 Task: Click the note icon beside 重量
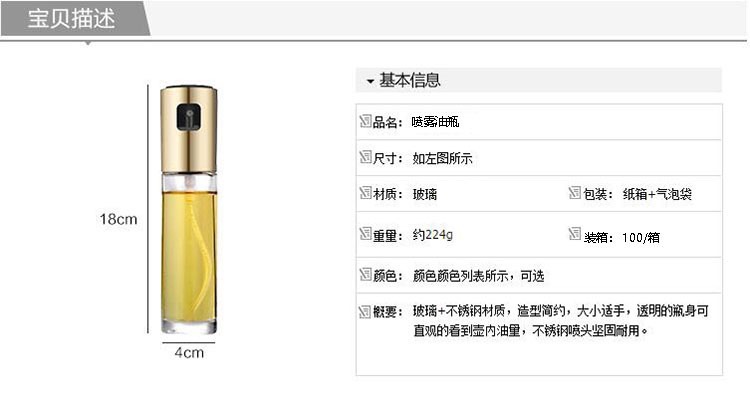pyautogui.click(x=365, y=234)
